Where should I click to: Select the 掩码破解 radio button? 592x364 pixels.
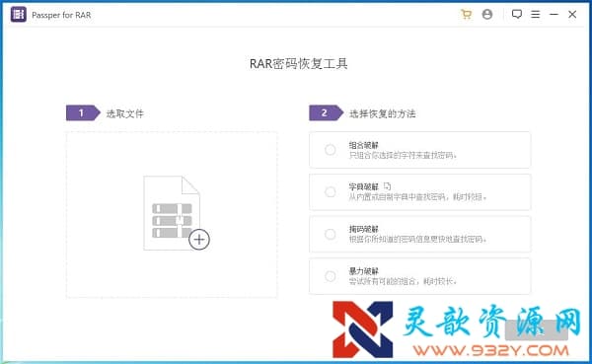point(331,234)
